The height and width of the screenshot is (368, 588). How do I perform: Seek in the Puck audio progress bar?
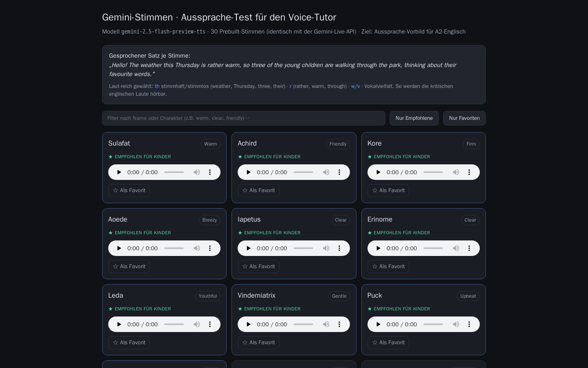433,324
